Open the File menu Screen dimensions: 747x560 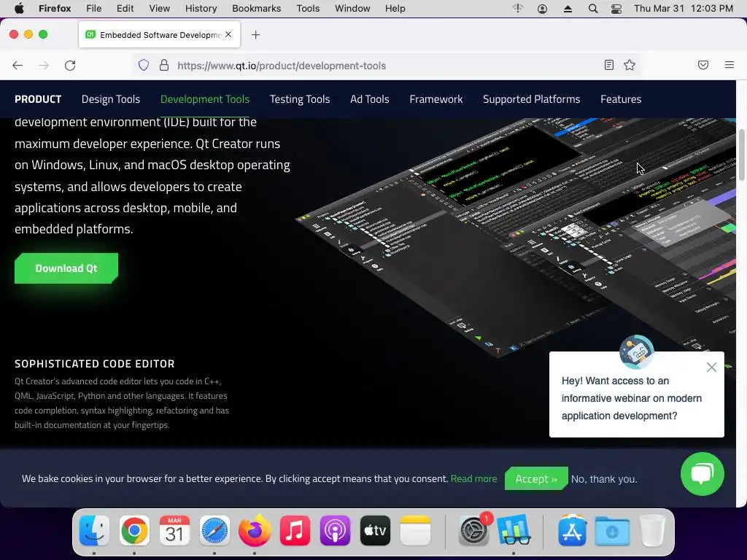tap(93, 9)
